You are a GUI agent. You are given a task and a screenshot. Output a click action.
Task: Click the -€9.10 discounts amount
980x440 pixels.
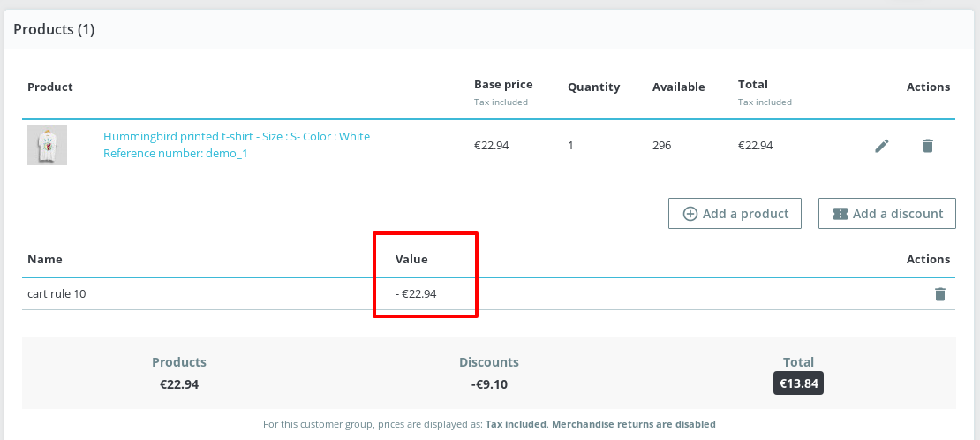tap(489, 384)
